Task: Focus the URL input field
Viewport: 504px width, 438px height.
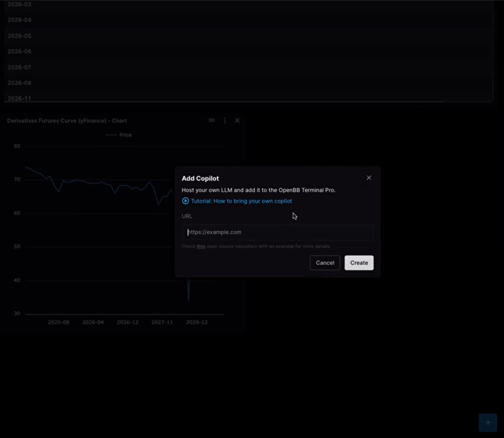Action: click(277, 232)
